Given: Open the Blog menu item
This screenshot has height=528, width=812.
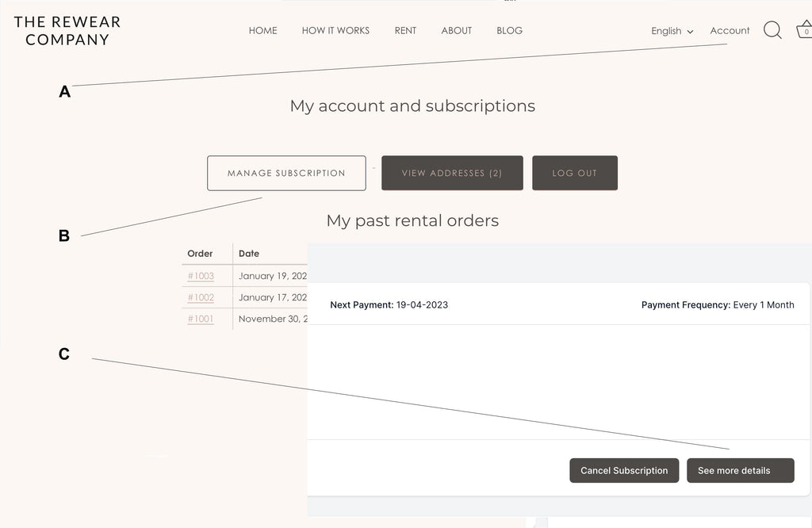Looking at the screenshot, I should pos(509,31).
